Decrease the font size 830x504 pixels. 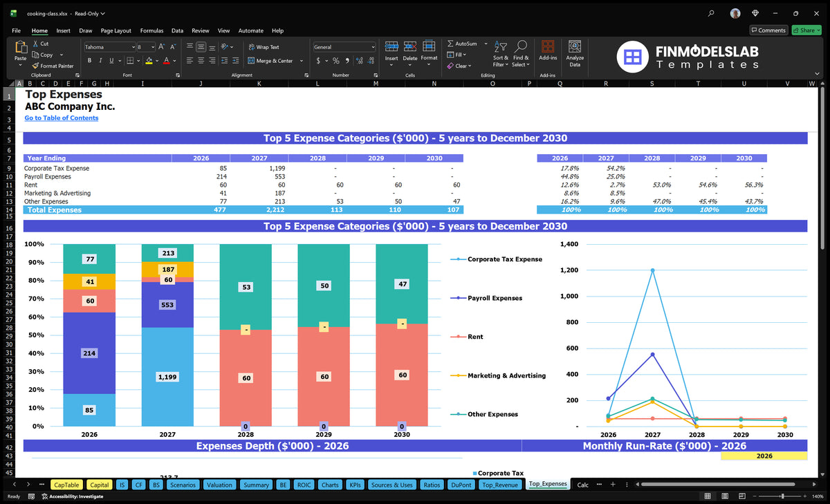tap(173, 47)
